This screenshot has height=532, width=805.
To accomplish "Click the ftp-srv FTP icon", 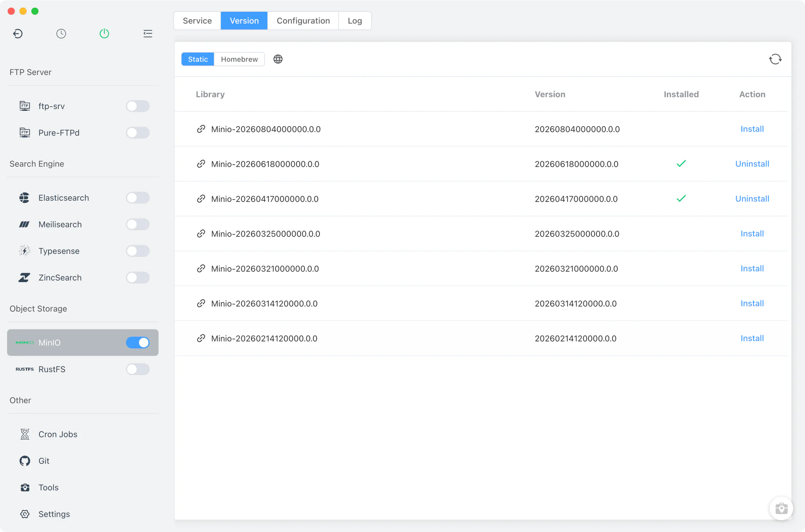I will point(25,106).
